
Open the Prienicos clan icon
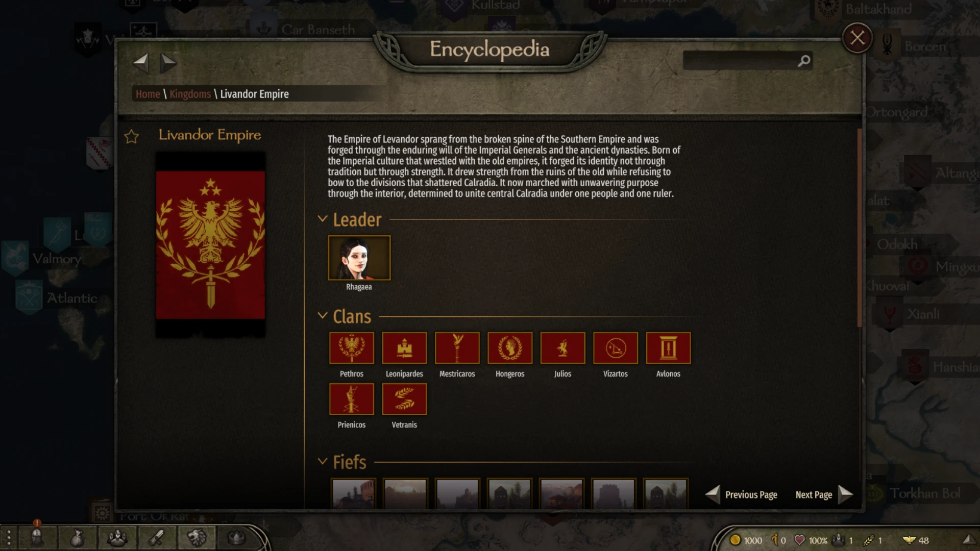coord(352,399)
